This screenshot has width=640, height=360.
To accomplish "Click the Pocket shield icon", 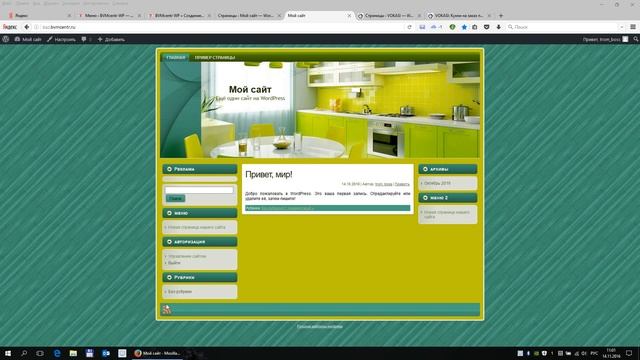I will pyautogui.click(x=487, y=27).
